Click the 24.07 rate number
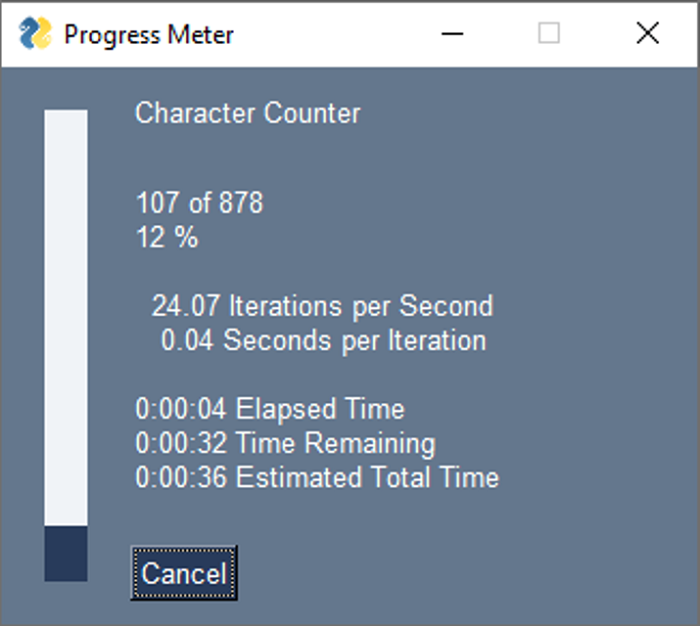The height and width of the screenshot is (626, 700). tap(186, 306)
